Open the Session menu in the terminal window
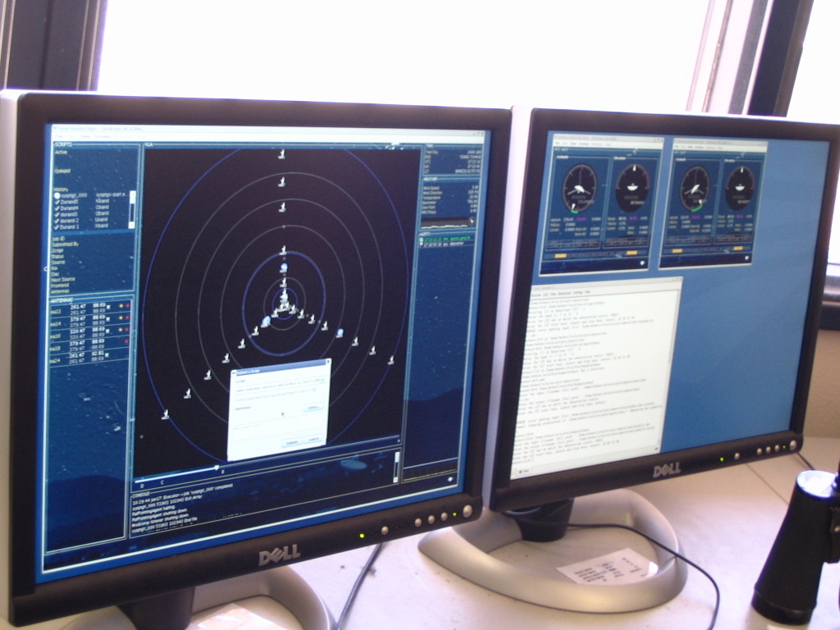Image resolution: width=840 pixels, height=630 pixels. [x=535, y=294]
